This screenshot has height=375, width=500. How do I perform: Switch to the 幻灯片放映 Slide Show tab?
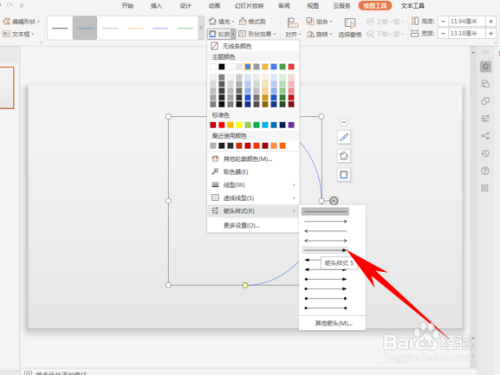pyautogui.click(x=249, y=6)
